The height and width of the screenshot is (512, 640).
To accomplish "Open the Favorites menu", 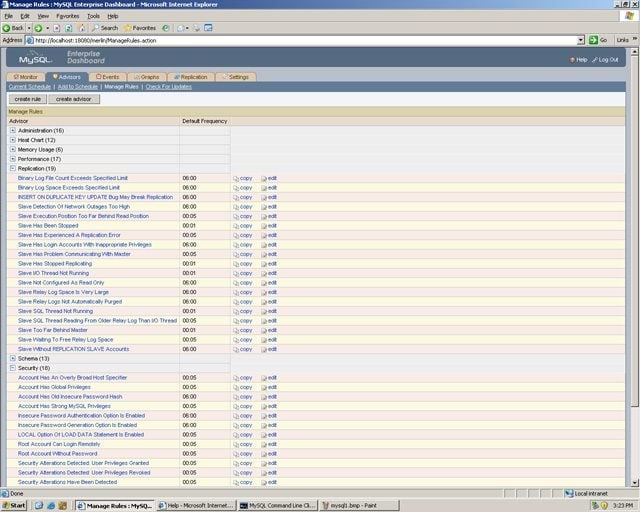I will coord(68,16).
